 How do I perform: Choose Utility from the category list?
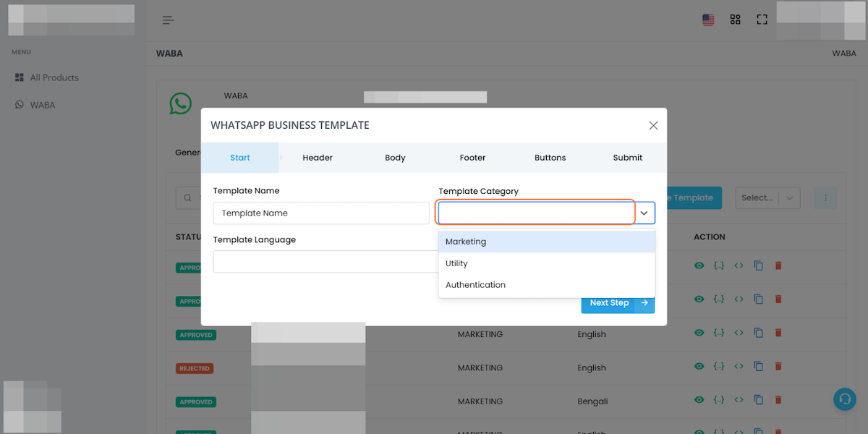547,263
